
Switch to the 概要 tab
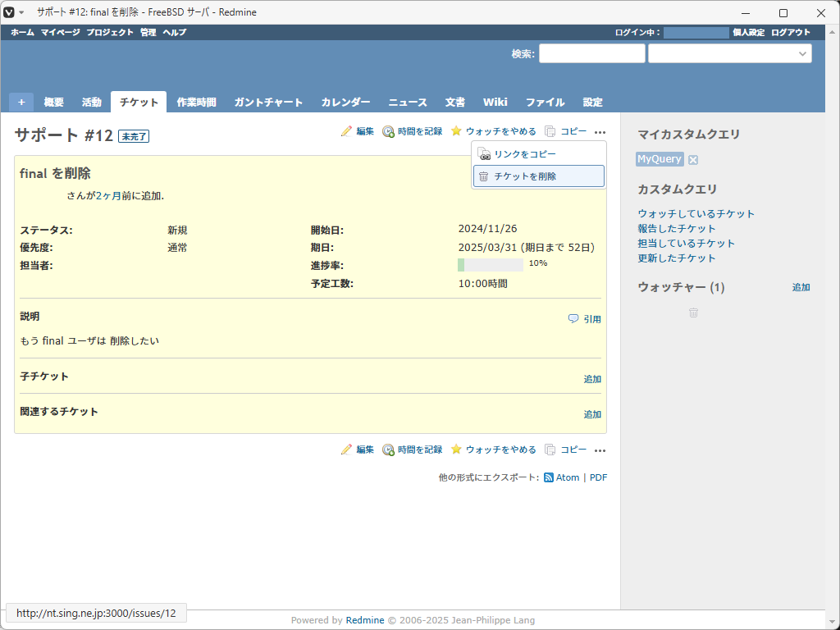pos(53,102)
